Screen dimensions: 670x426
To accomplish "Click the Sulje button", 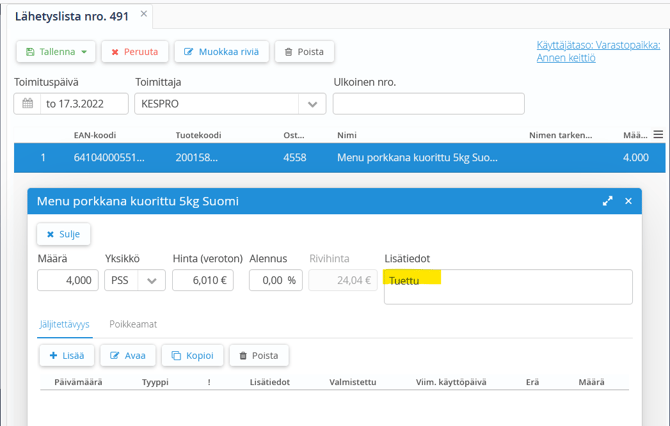I will pyautogui.click(x=63, y=234).
